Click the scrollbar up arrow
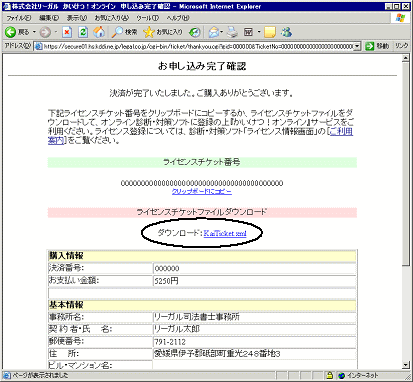The height and width of the screenshot is (382, 413). coord(405,58)
